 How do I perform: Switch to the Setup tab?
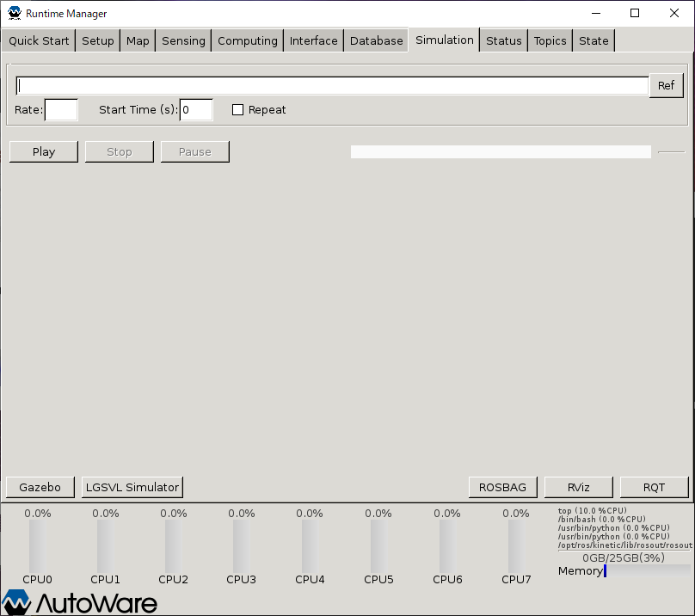97,40
